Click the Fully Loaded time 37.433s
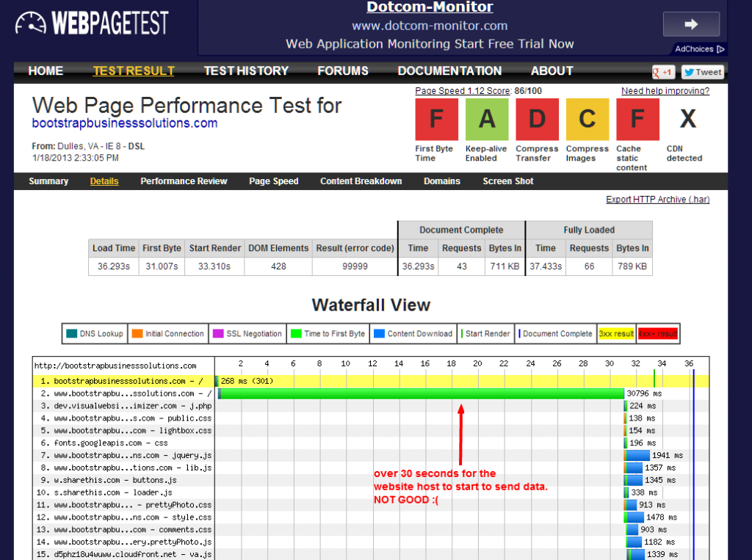Screen dimensions: 752x560 [546, 266]
